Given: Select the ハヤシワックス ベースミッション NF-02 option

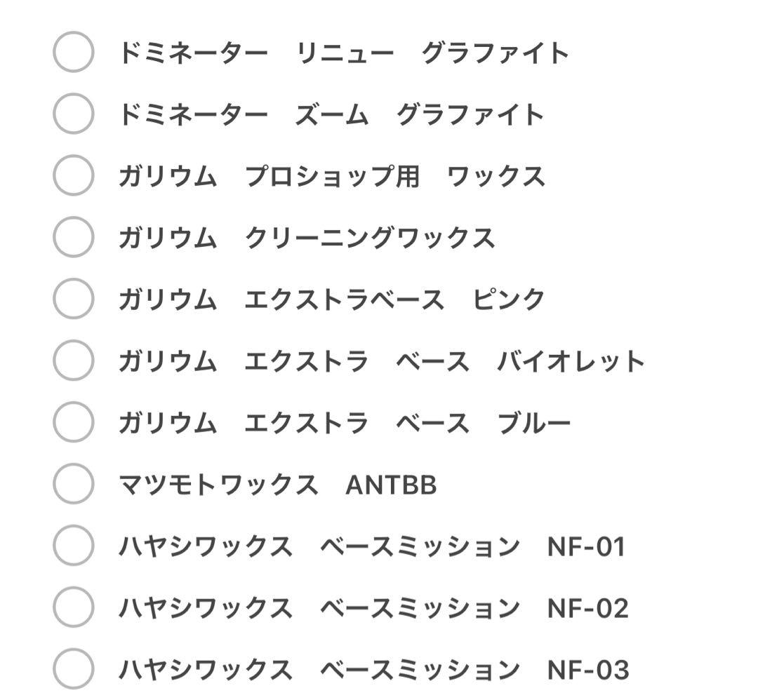Looking at the screenshot, I should [73, 607].
